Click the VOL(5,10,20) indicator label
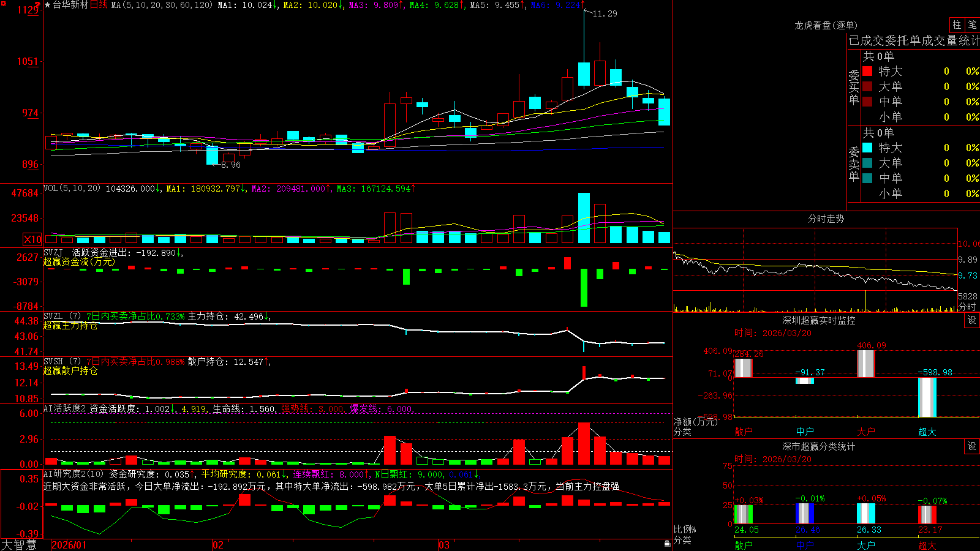 pyautogui.click(x=72, y=189)
